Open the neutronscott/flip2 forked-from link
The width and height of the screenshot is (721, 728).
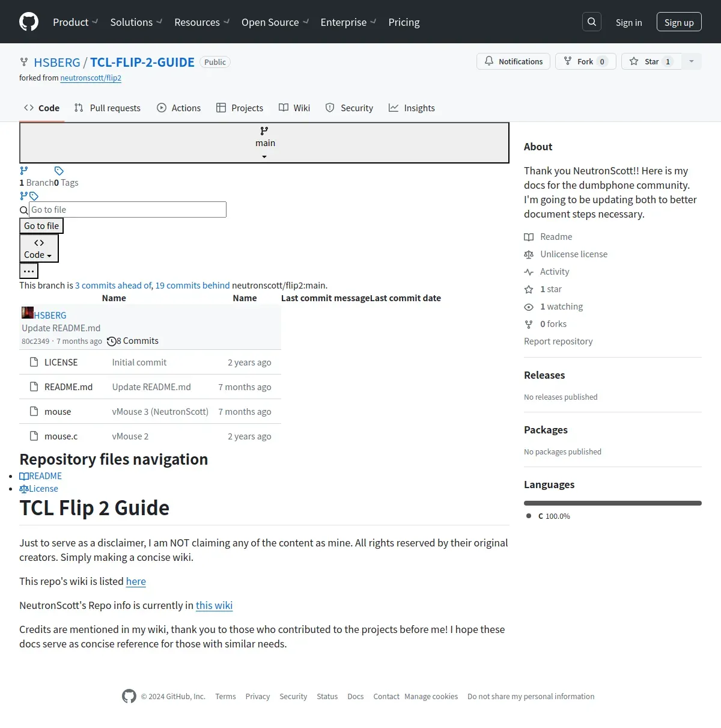coord(91,78)
